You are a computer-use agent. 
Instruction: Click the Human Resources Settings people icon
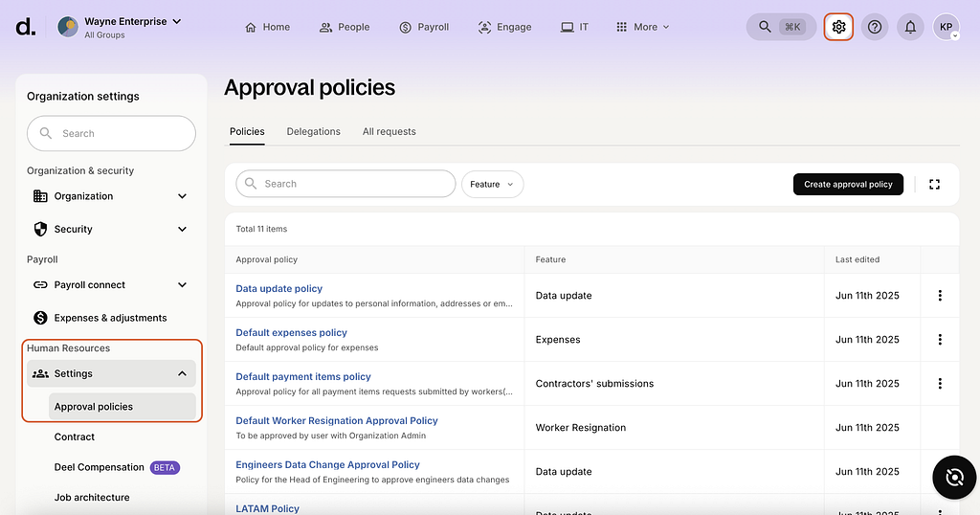pos(40,373)
